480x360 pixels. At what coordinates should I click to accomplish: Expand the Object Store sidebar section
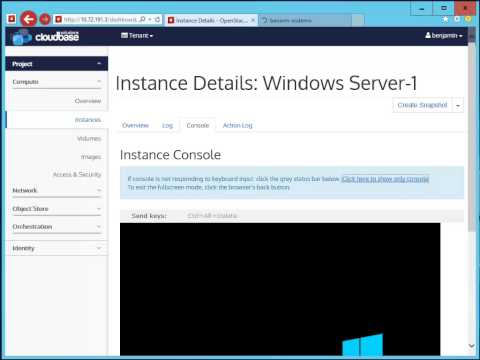(57, 209)
